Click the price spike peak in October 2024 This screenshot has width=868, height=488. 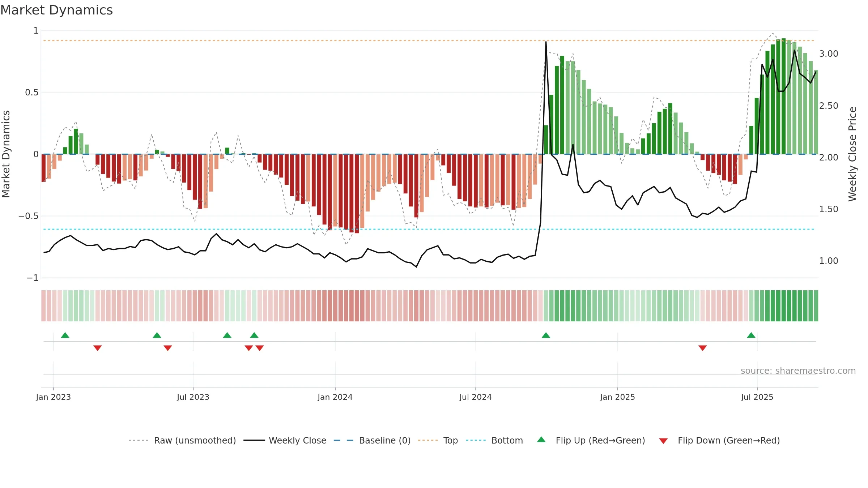pos(546,42)
